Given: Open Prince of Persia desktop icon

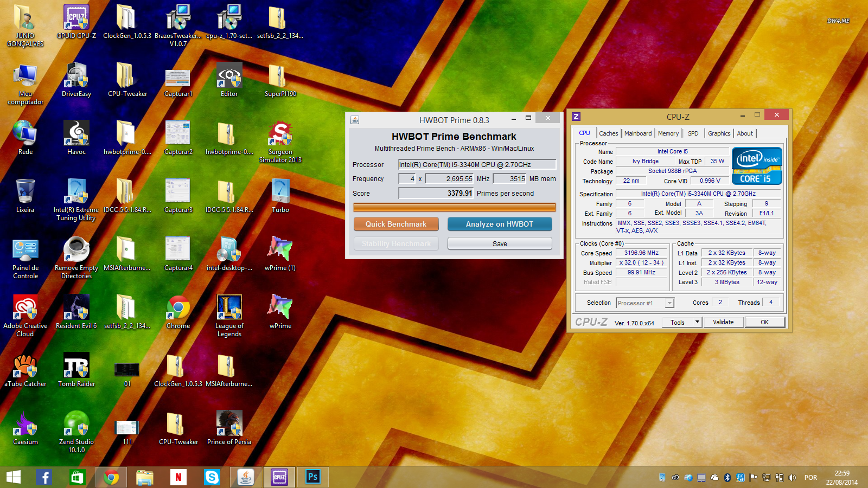Looking at the screenshot, I should [x=229, y=428].
